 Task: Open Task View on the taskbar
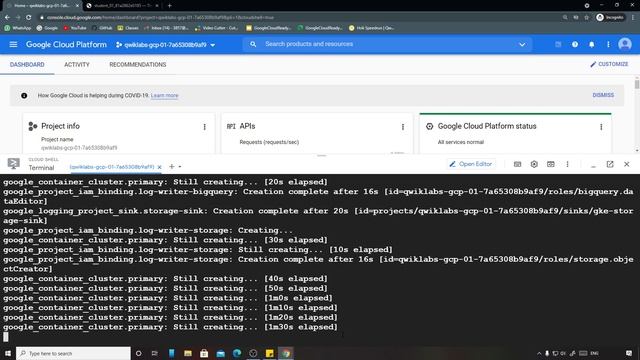[155, 353]
